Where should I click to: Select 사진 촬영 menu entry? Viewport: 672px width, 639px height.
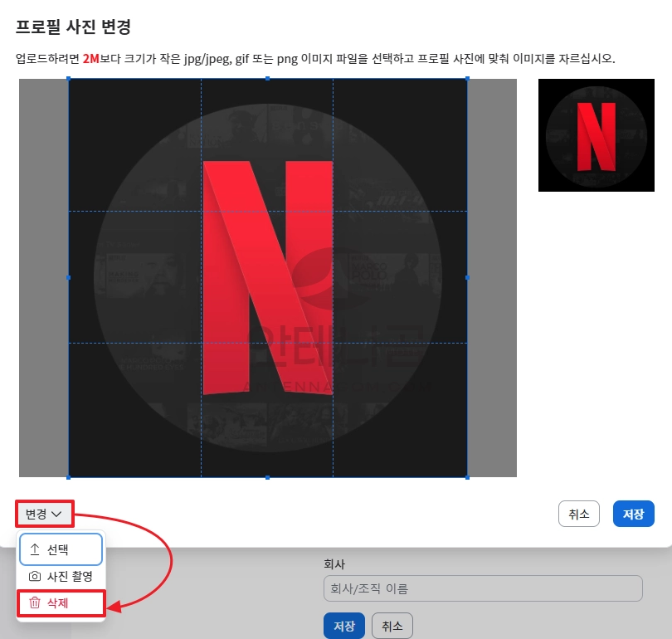(x=61, y=576)
